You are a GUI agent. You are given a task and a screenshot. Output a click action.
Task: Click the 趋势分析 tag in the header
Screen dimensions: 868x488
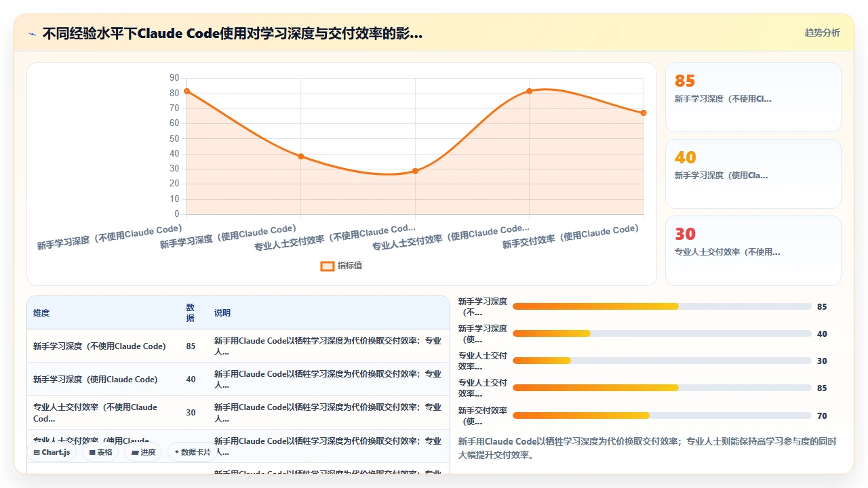[x=822, y=33]
